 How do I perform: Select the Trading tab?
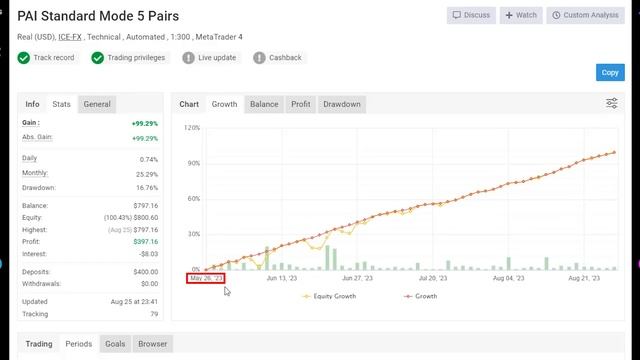click(39, 344)
